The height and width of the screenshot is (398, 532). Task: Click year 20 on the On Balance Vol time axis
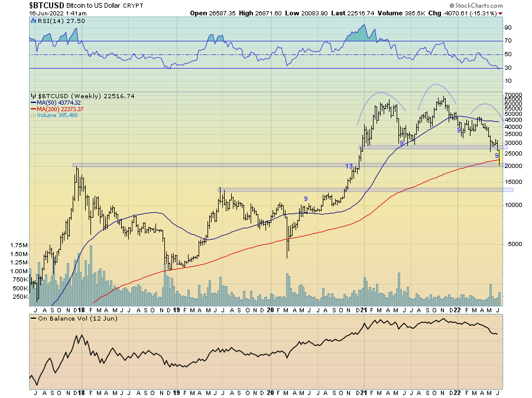click(270, 393)
